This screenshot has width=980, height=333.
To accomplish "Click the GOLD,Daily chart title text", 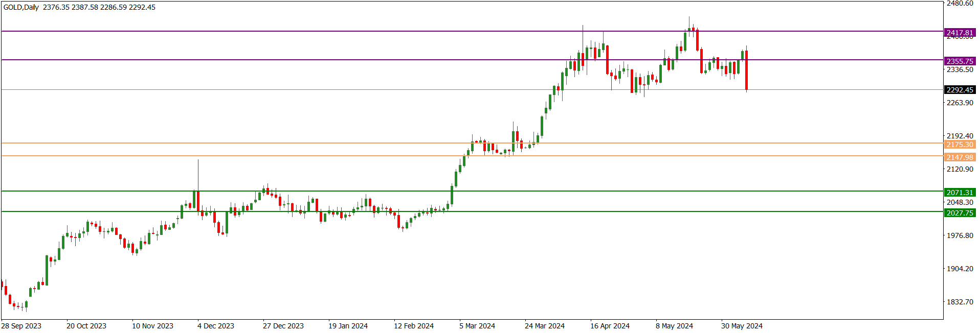I will pos(21,7).
